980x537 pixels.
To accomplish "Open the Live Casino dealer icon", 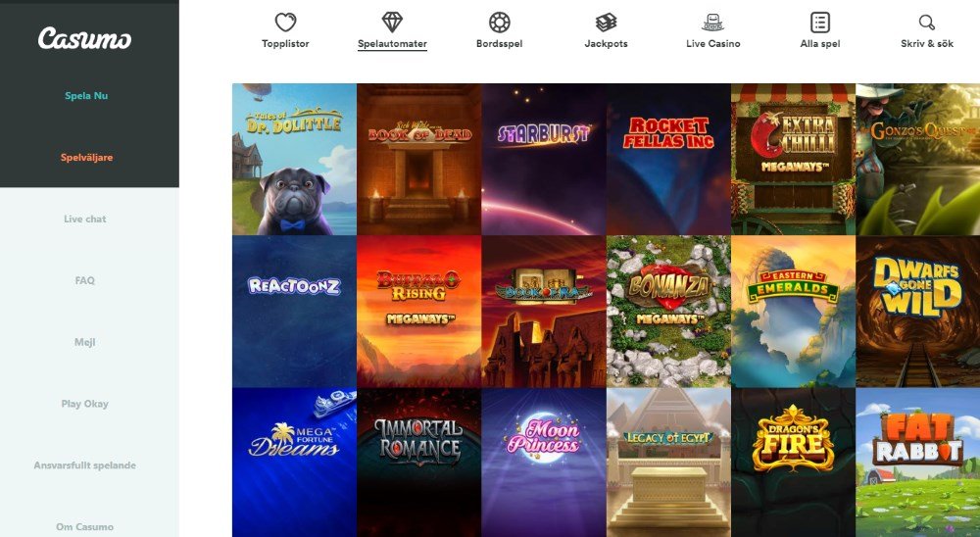I will [713, 23].
